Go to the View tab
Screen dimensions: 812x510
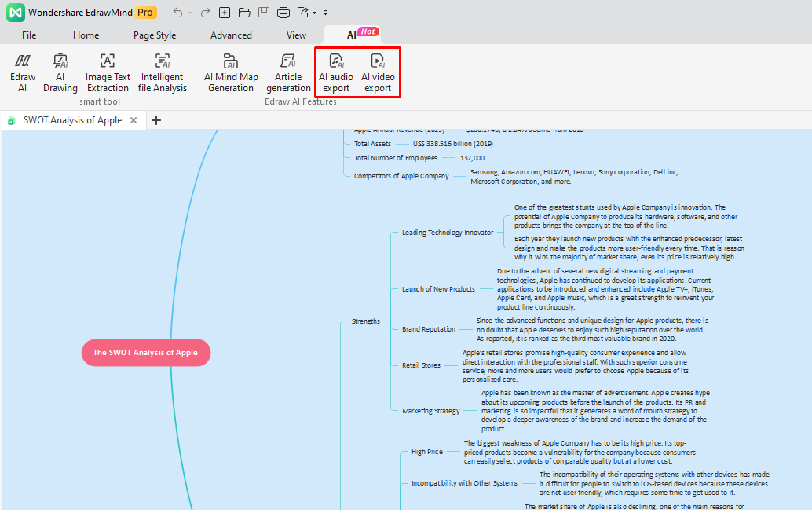(296, 35)
